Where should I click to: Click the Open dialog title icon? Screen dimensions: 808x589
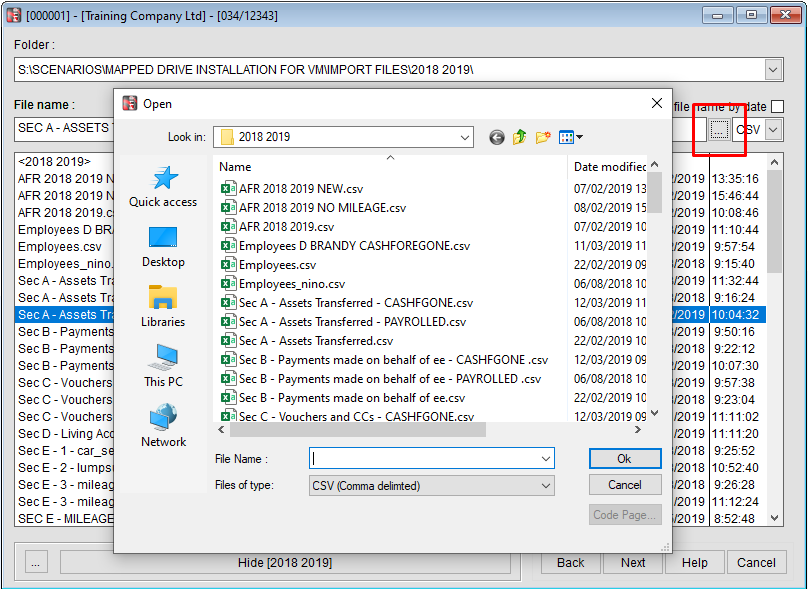[x=129, y=104]
